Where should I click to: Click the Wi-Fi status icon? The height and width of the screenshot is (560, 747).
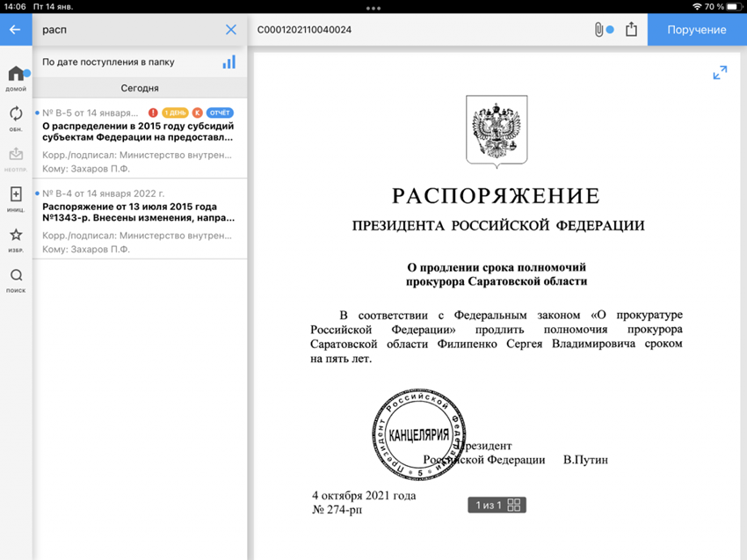pyautogui.click(x=697, y=6)
